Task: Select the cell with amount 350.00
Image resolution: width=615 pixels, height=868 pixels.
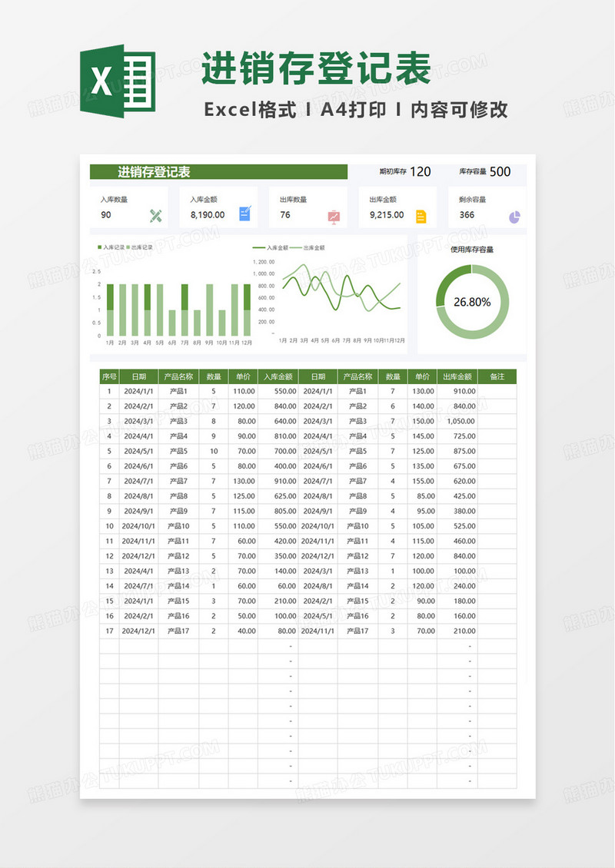Action: coord(278,556)
